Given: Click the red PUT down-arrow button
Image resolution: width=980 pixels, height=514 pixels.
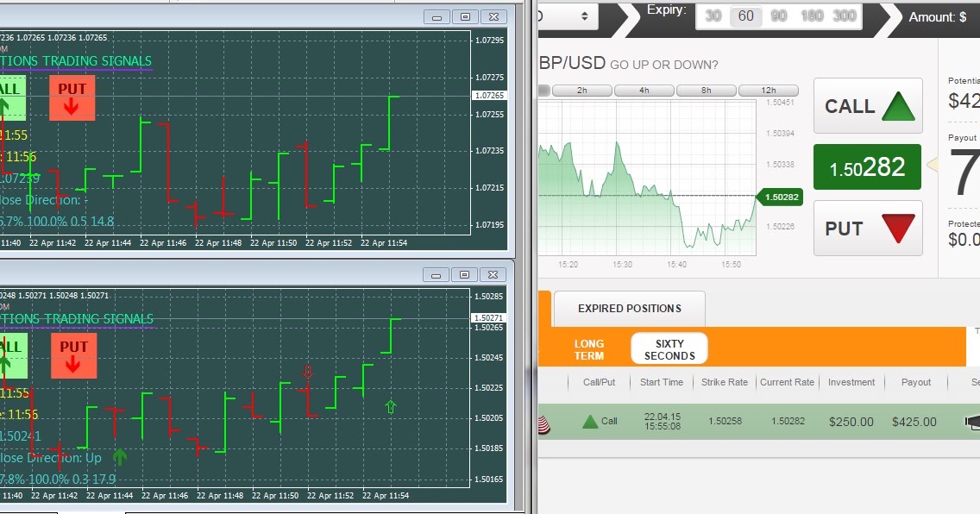Looking at the screenshot, I should [868, 228].
